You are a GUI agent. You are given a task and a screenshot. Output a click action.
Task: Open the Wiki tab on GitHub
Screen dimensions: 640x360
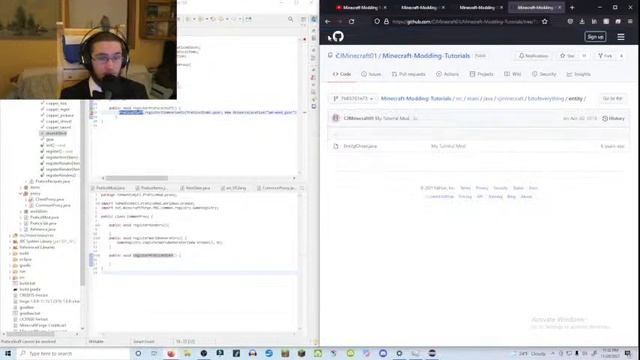click(x=513, y=74)
